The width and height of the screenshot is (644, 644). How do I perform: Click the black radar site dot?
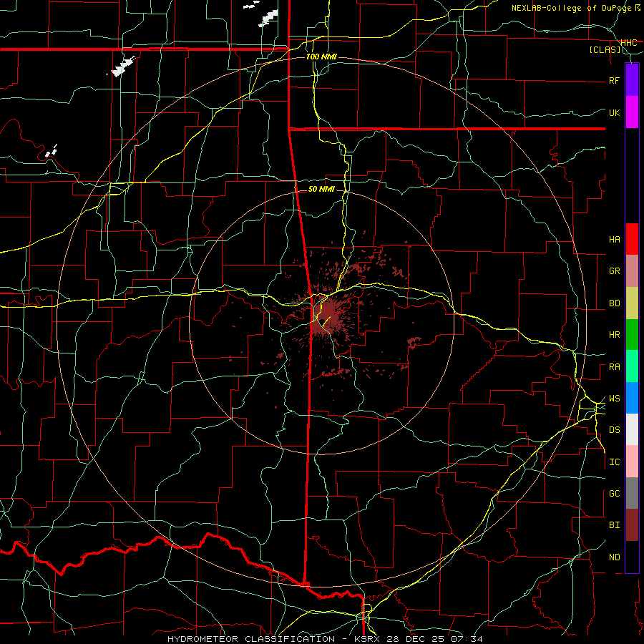(x=323, y=321)
